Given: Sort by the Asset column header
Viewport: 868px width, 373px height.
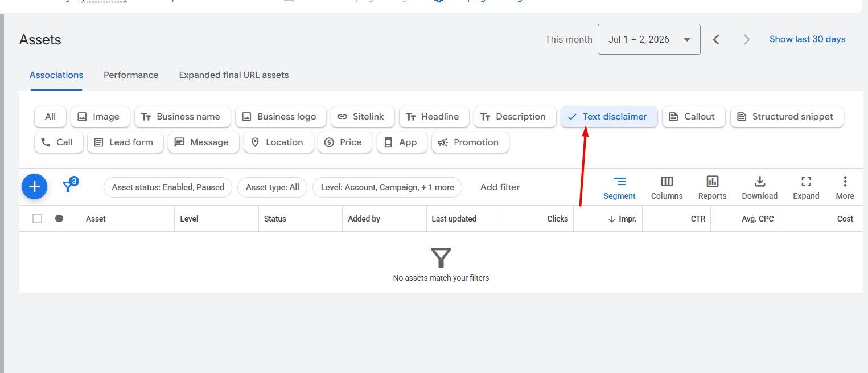Looking at the screenshot, I should tap(96, 219).
